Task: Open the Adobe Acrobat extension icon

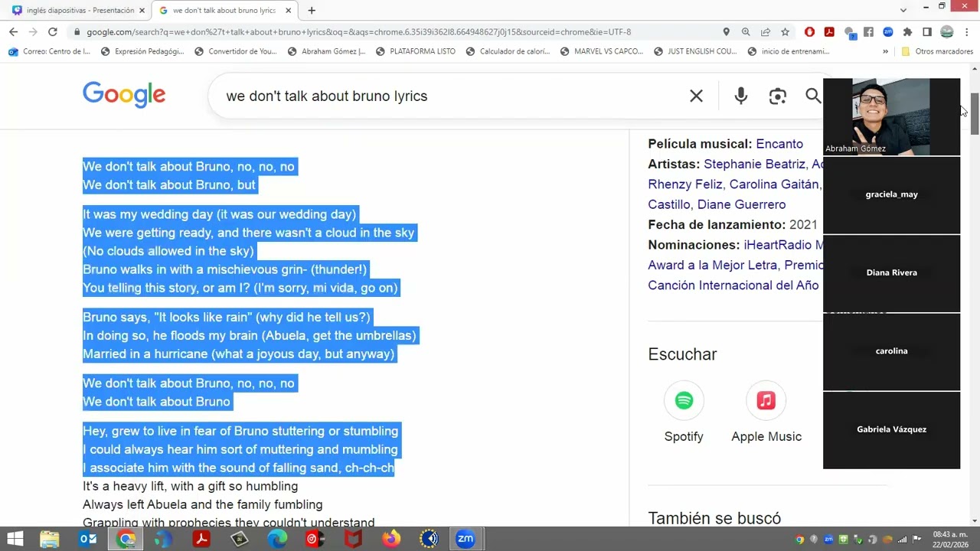Action: (x=829, y=31)
